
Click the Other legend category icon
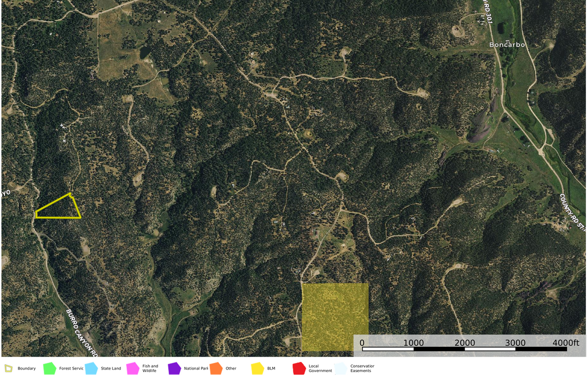coord(215,368)
